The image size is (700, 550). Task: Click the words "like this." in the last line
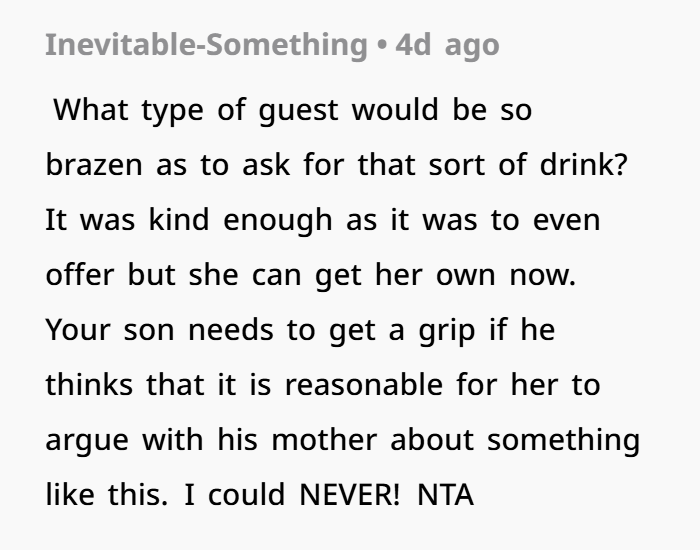(x=106, y=494)
